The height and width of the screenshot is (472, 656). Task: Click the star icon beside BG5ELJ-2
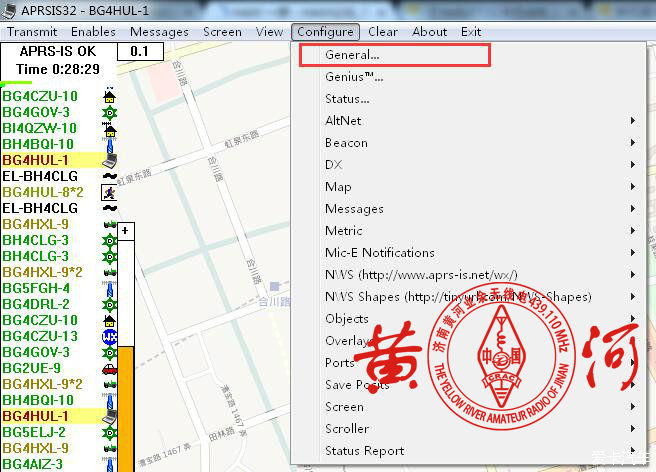109,432
